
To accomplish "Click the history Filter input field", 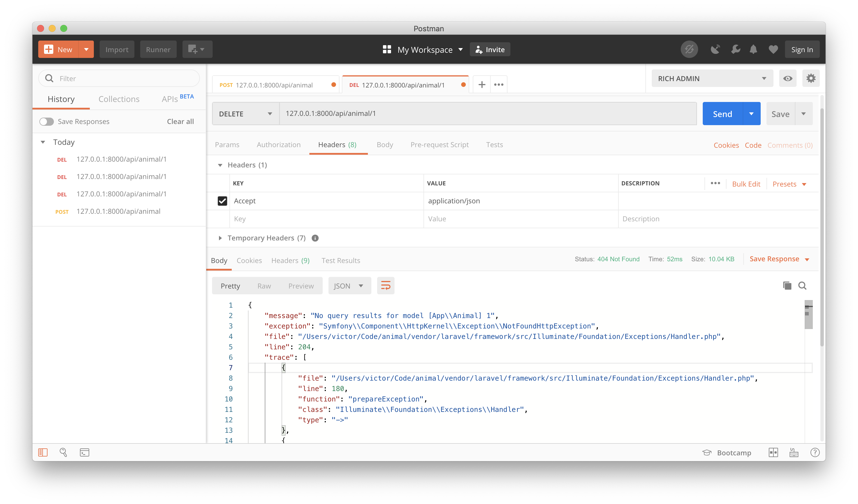I will (x=119, y=78).
